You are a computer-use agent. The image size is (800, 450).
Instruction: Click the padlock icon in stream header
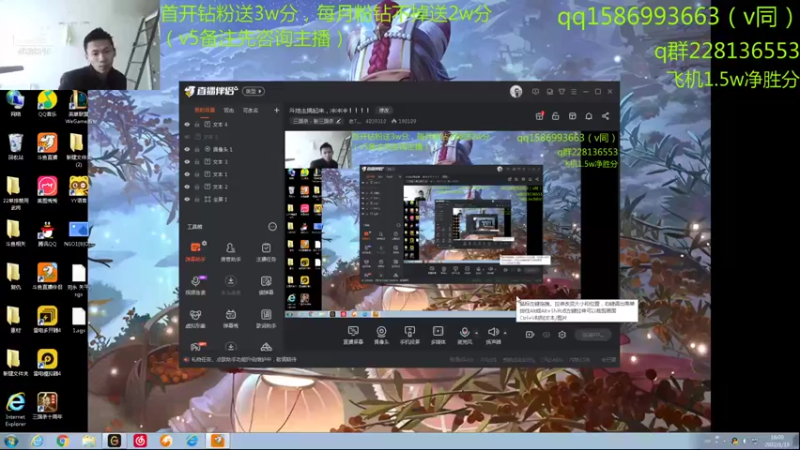click(x=556, y=116)
